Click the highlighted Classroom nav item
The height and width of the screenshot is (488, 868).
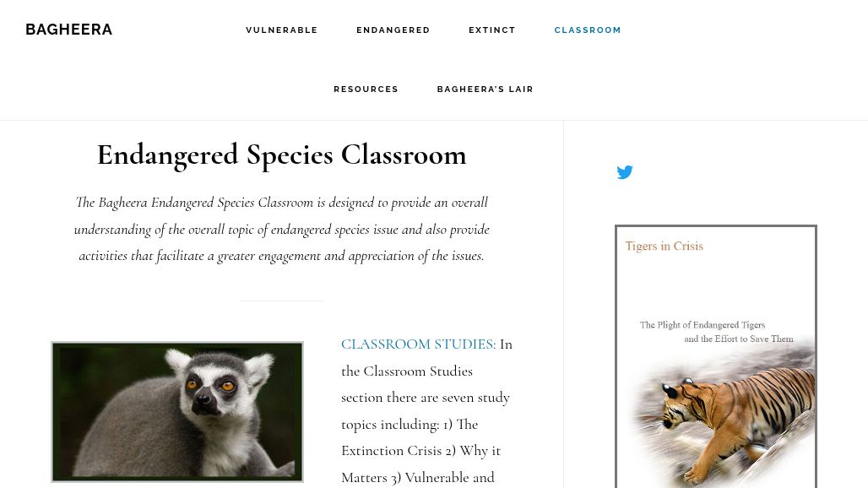(588, 30)
